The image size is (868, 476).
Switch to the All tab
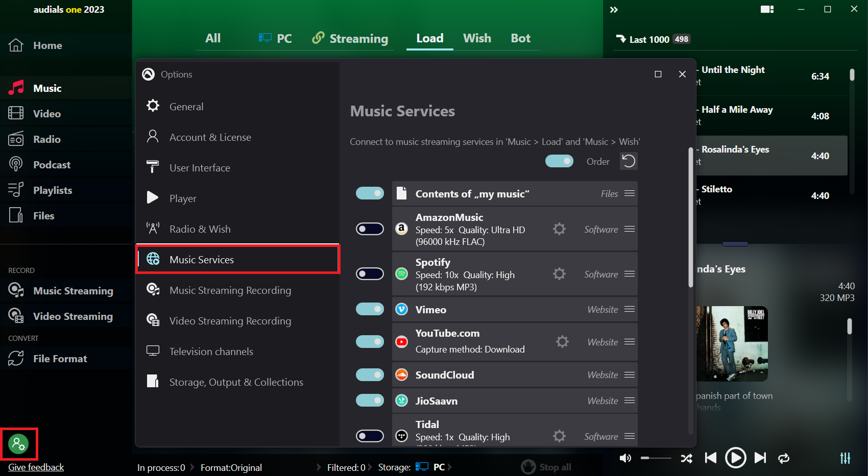(x=213, y=38)
